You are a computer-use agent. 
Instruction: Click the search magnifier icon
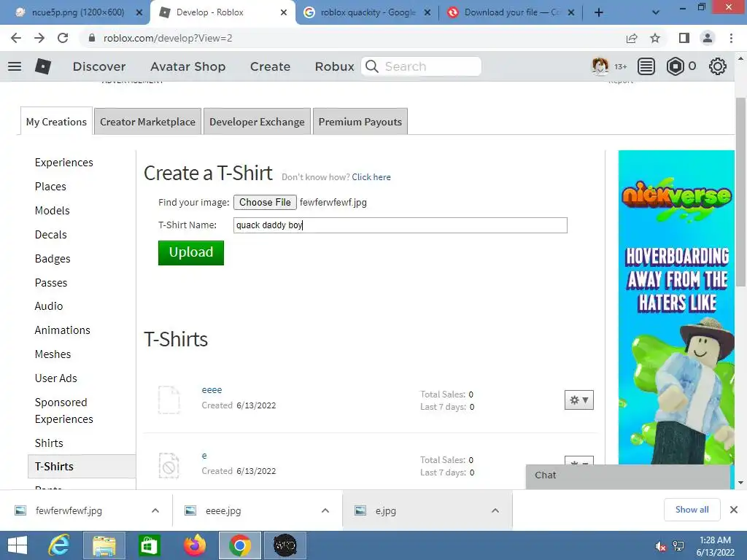click(x=372, y=66)
